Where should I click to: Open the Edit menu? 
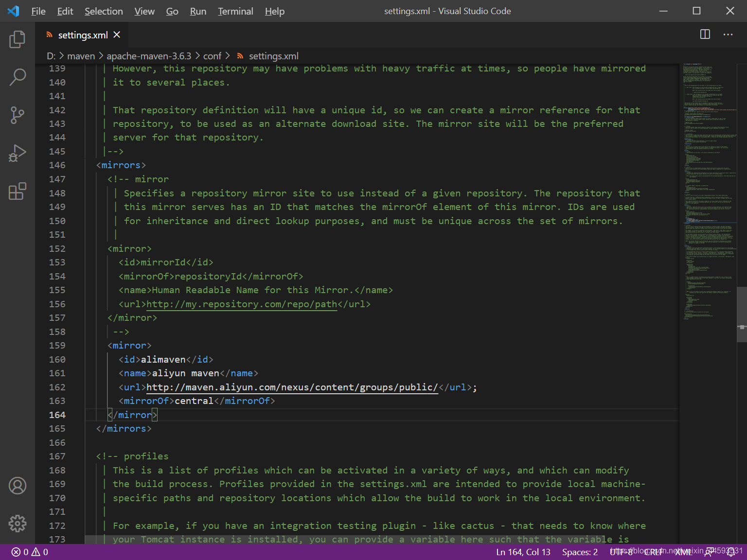point(65,11)
